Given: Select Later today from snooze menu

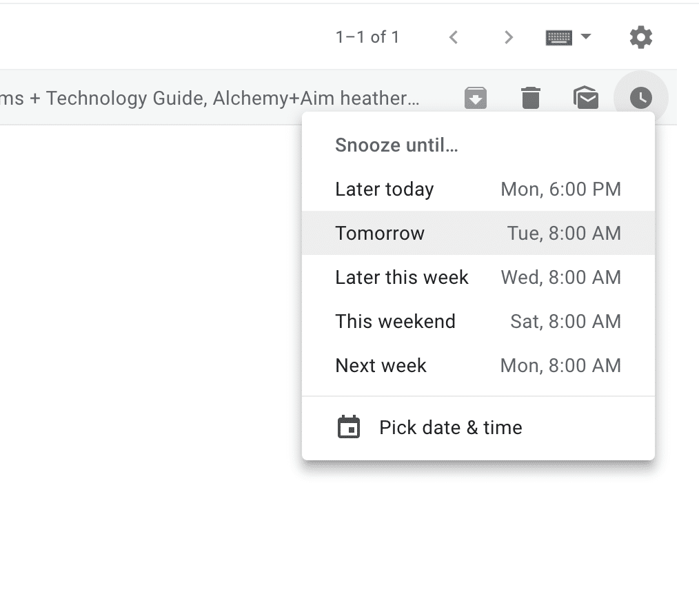Looking at the screenshot, I should click(478, 189).
